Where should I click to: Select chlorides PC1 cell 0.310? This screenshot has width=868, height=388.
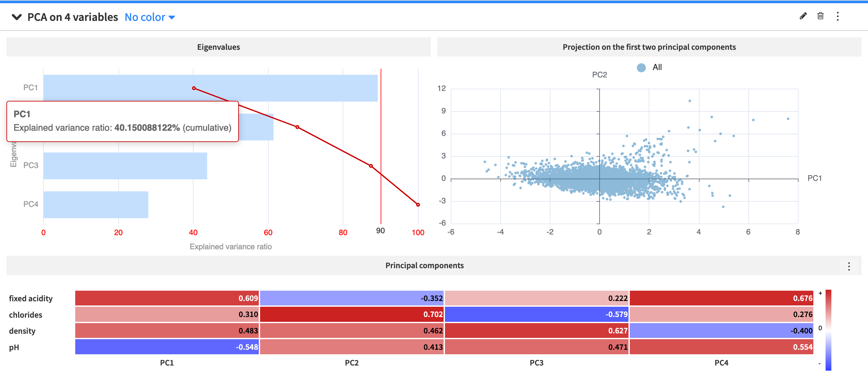click(x=167, y=314)
